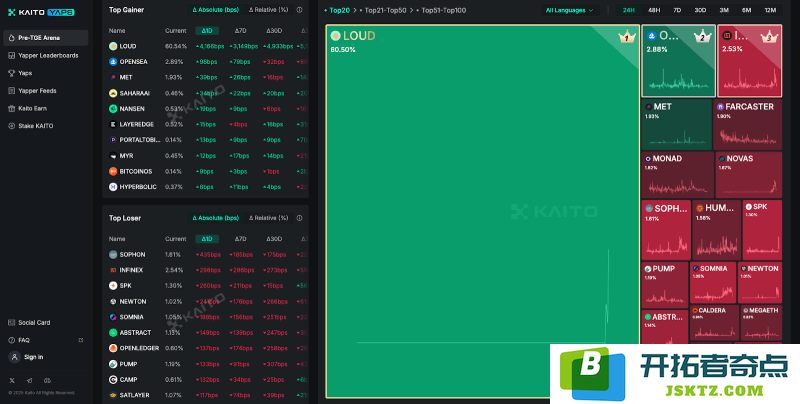Click INFINEX token icon in Top Loser
The image size is (800, 404).
point(113,270)
